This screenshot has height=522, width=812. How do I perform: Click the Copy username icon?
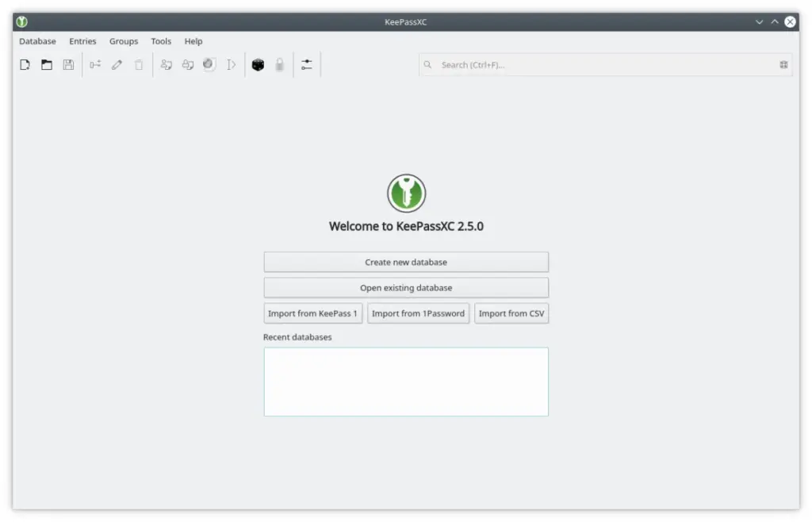point(167,65)
